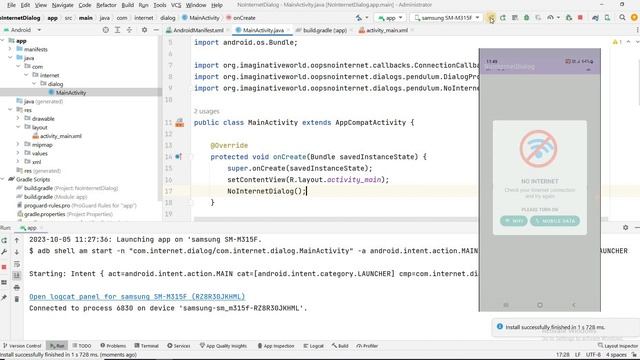Open the samsung SM-M315F device dropdown

coord(447,18)
